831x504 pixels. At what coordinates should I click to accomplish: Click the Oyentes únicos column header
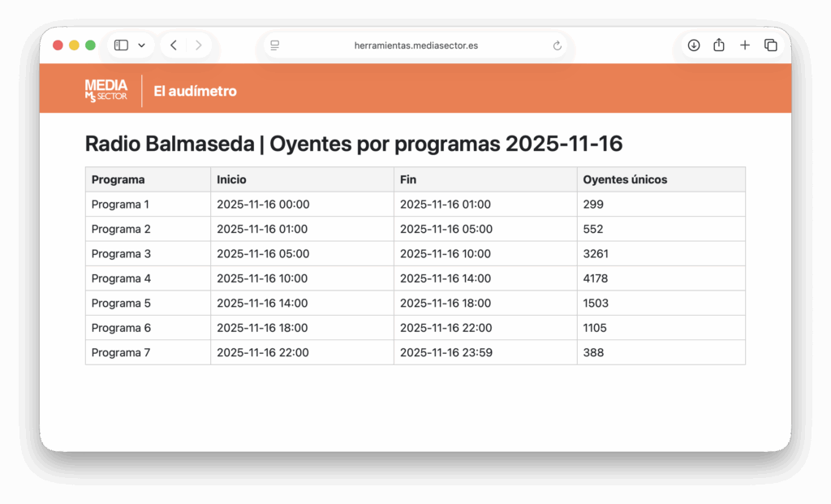625,179
